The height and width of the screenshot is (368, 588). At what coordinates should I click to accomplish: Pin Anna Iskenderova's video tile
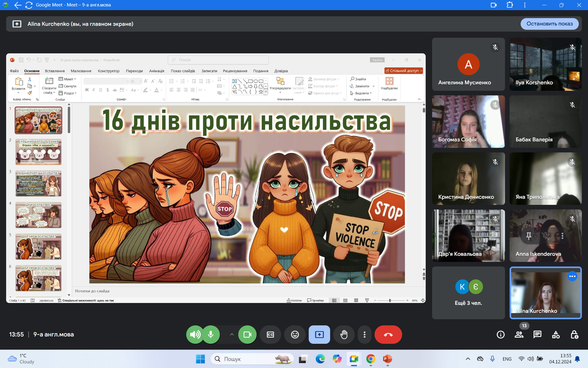pos(529,236)
